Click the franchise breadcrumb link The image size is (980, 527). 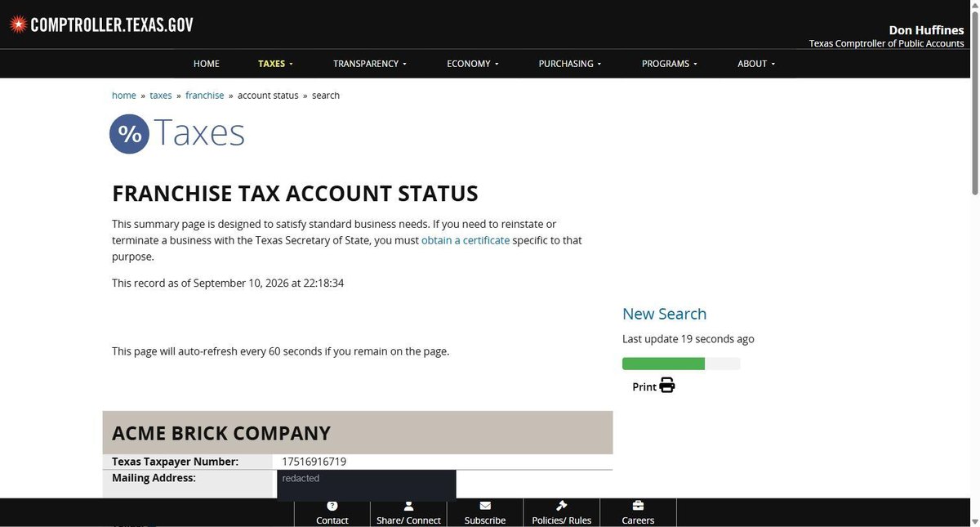click(x=204, y=96)
